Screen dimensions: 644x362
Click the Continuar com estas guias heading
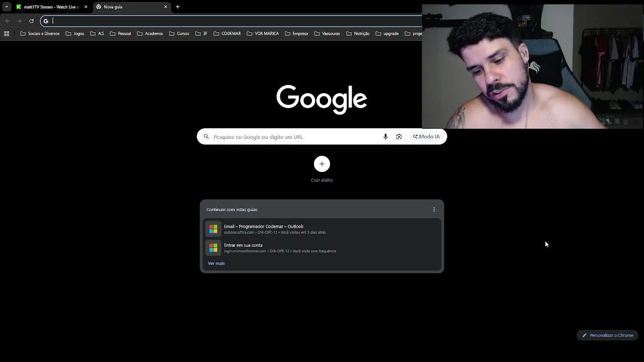click(x=232, y=210)
